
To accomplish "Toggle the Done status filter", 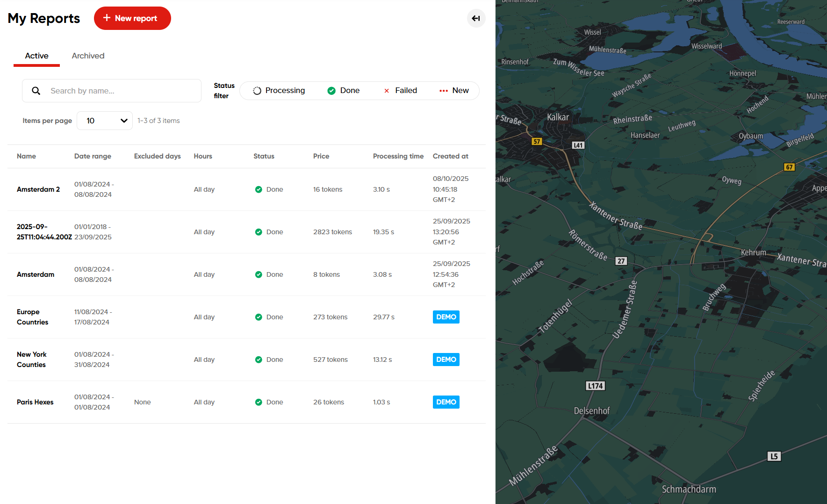I will [x=344, y=91].
